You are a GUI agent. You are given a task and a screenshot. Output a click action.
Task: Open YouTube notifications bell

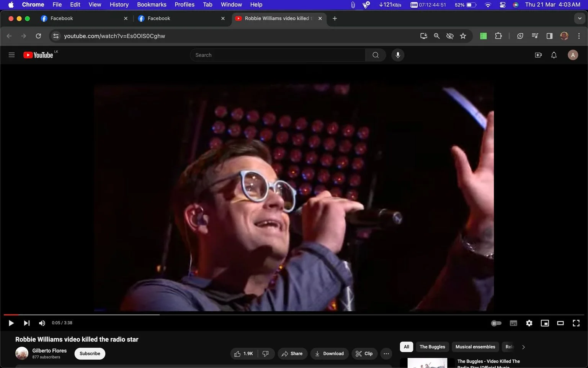point(554,55)
